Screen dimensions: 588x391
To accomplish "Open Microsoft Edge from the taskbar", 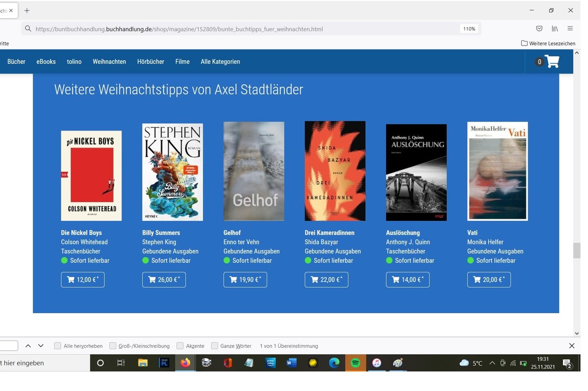I will [334, 363].
